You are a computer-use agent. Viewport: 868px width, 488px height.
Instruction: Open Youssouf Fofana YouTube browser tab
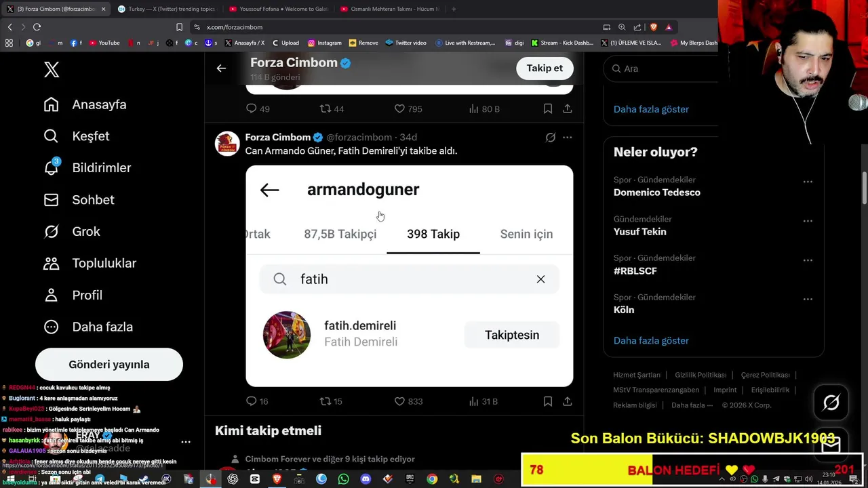pyautogui.click(x=277, y=9)
